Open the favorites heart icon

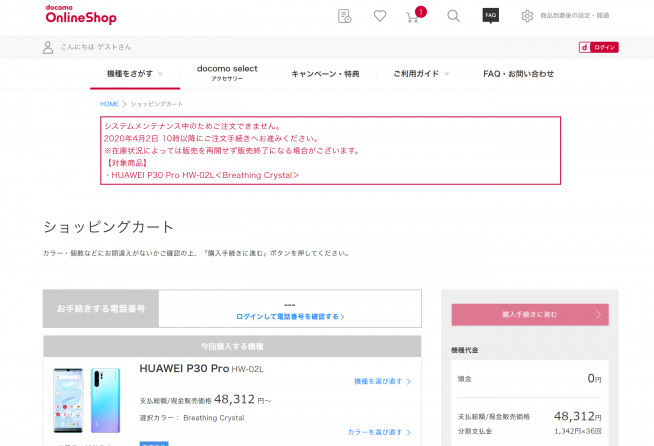coord(380,16)
